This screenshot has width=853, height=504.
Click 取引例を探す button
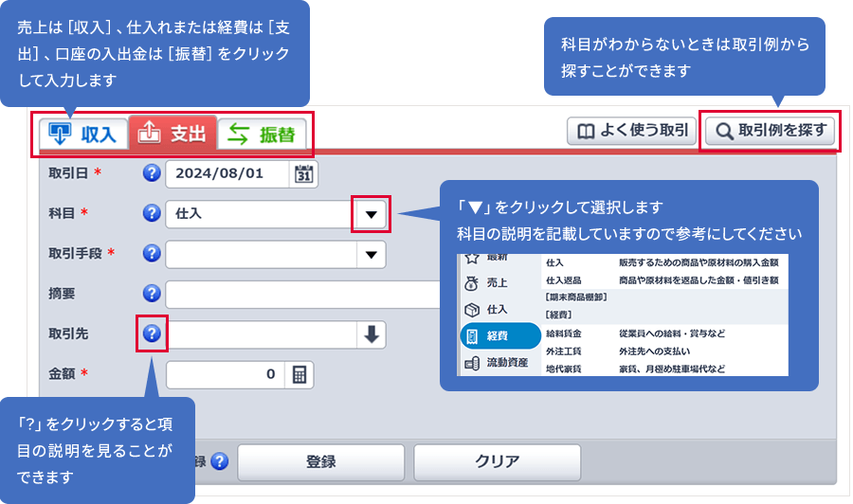coord(770,131)
